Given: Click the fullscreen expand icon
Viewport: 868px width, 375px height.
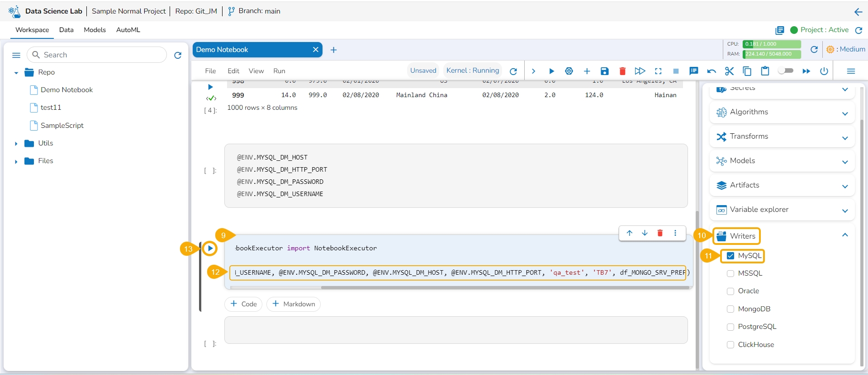Looking at the screenshot, I should click(658, 71).
